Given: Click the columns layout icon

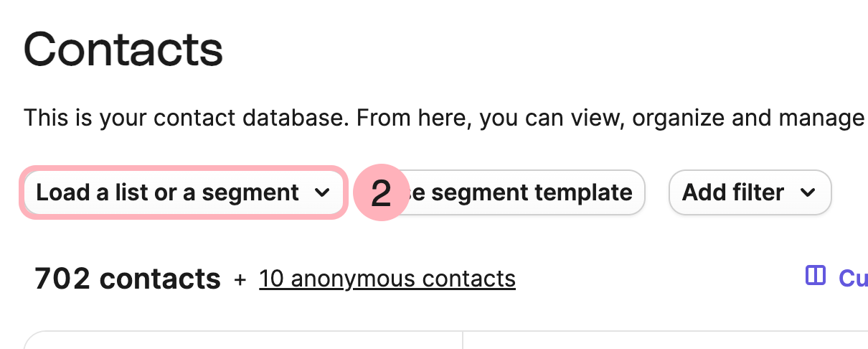Looking at the screenshot, I should click(816, 276).
